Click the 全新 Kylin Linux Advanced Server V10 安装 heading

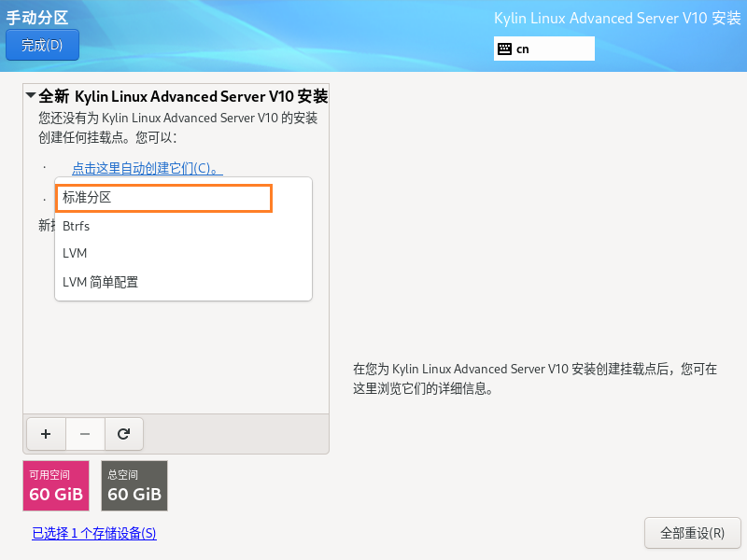pyautogui.click(x=183, y=96)
